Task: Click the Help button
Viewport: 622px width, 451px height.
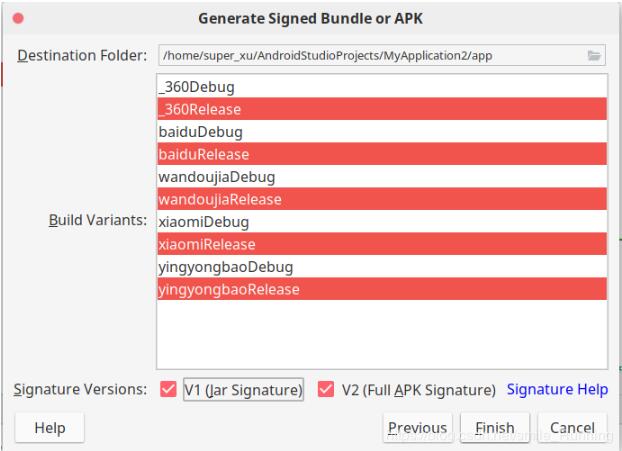Action: click(x=50, y=428)
